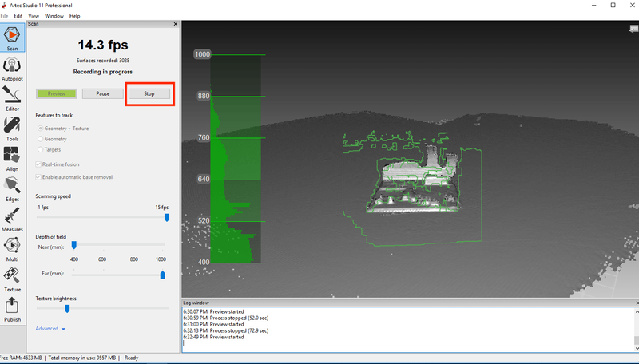Image resolution: width=639 pixels, height=364 pixels.
Task: Open the Autopilot mode
Action: click(12, 67)
